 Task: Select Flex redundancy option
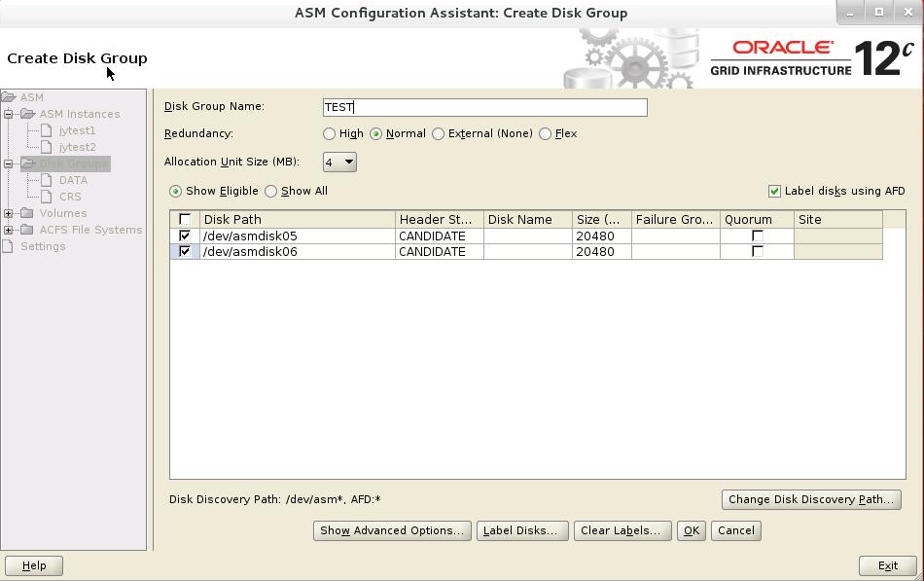coord(545,134)
